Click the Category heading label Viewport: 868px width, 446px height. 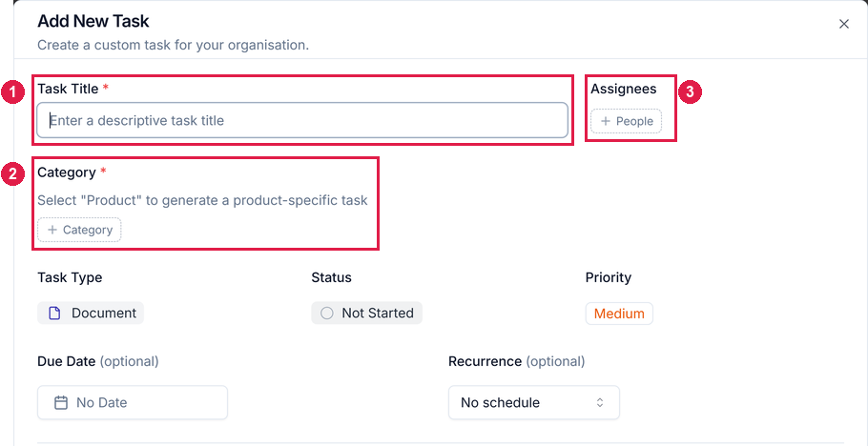(x=67, y=172)
